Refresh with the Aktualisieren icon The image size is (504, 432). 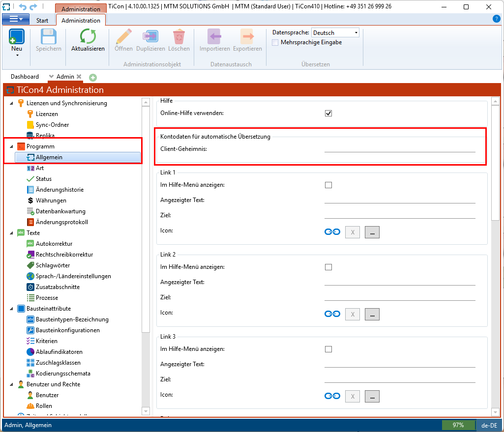click(x=88, y=36)
